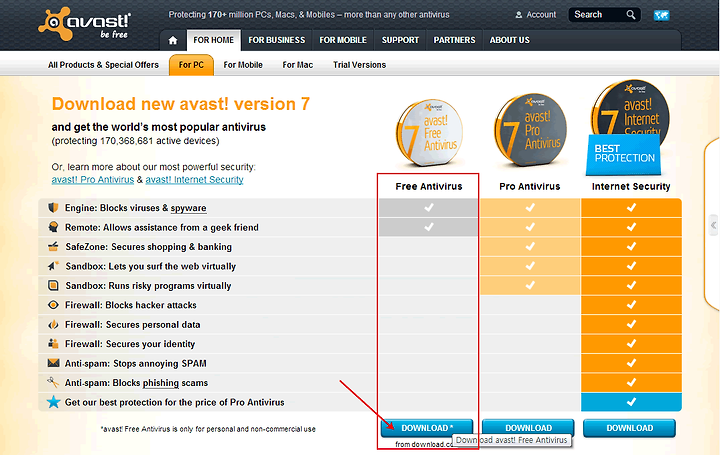Select the Trial Versions sub-tab
The image size is (720, 455).
pyautogui.click(x=360, y=65)
